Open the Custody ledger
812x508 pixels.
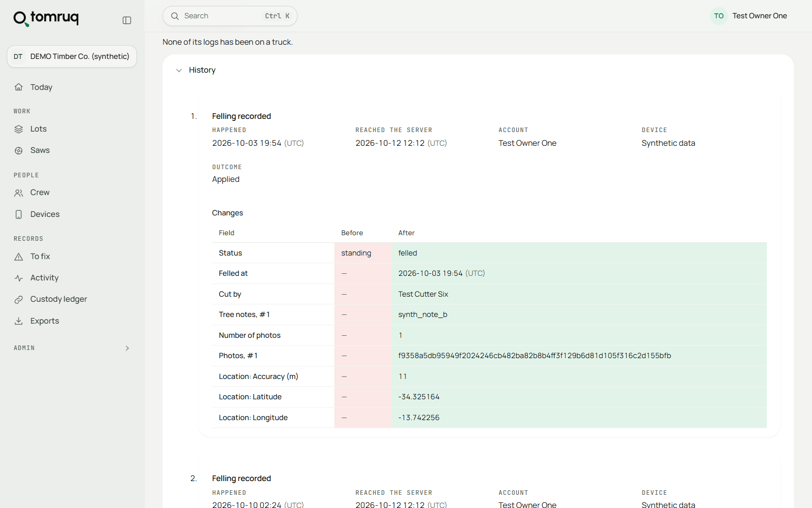[x=72, y=299]
